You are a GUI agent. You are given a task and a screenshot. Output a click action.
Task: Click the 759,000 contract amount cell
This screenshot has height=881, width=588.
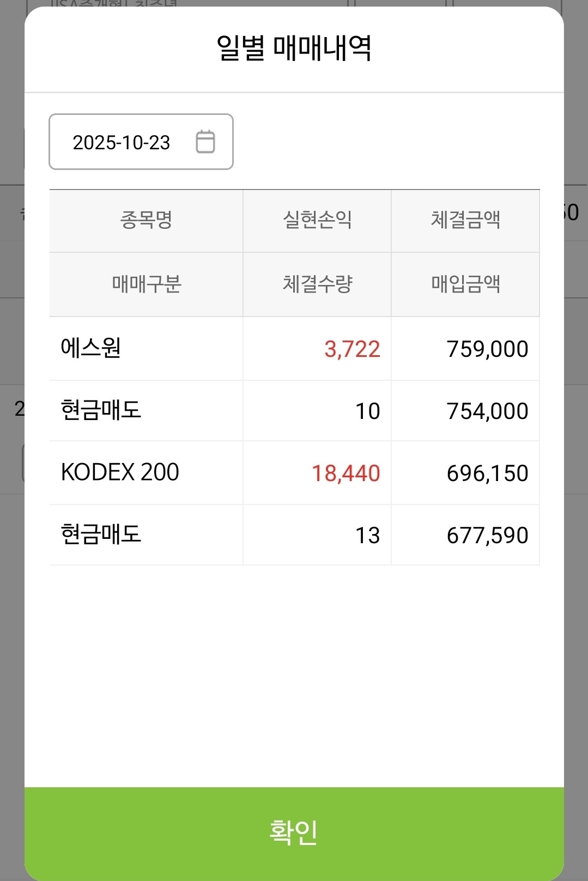tap(487, 349)
